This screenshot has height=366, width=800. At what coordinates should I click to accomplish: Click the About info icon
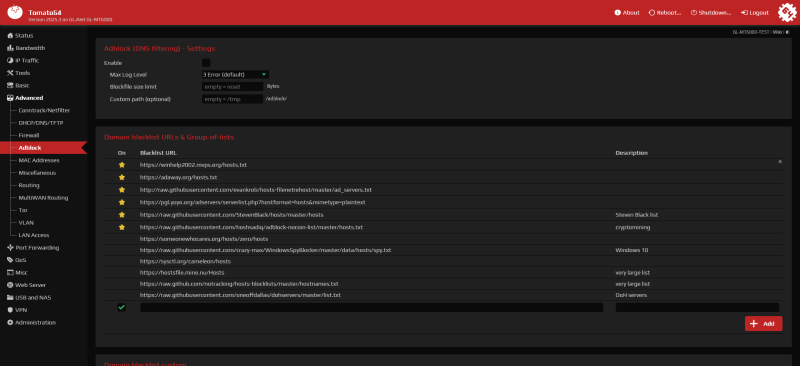[617, 13]
